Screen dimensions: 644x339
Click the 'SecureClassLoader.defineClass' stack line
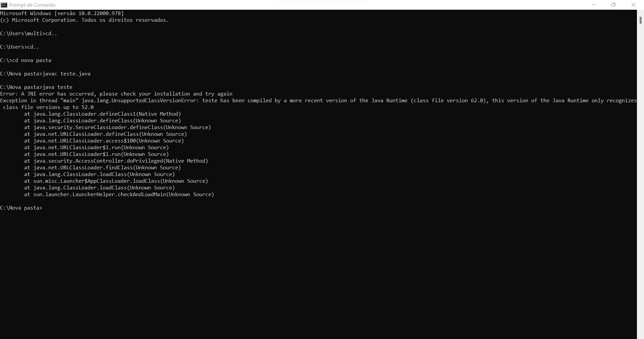118,127
